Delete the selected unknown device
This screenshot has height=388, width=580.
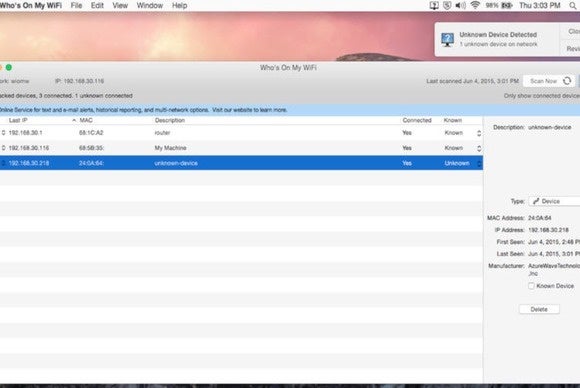(x=539, y=309)
